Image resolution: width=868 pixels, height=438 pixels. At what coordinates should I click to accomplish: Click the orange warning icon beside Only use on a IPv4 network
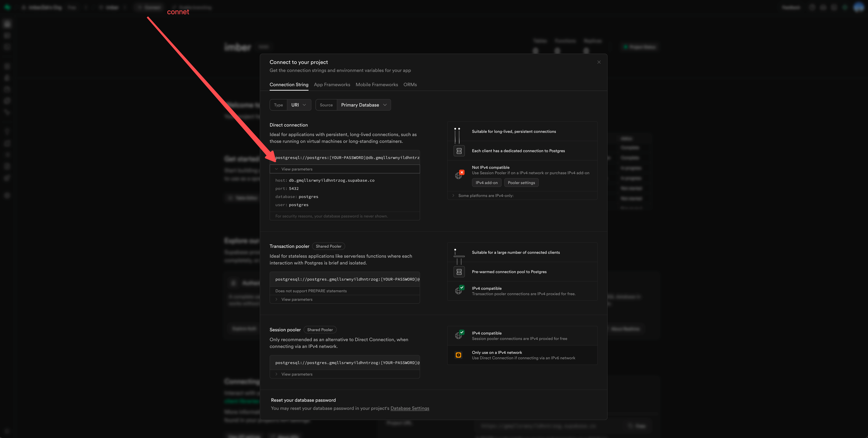tap(458, 355)
